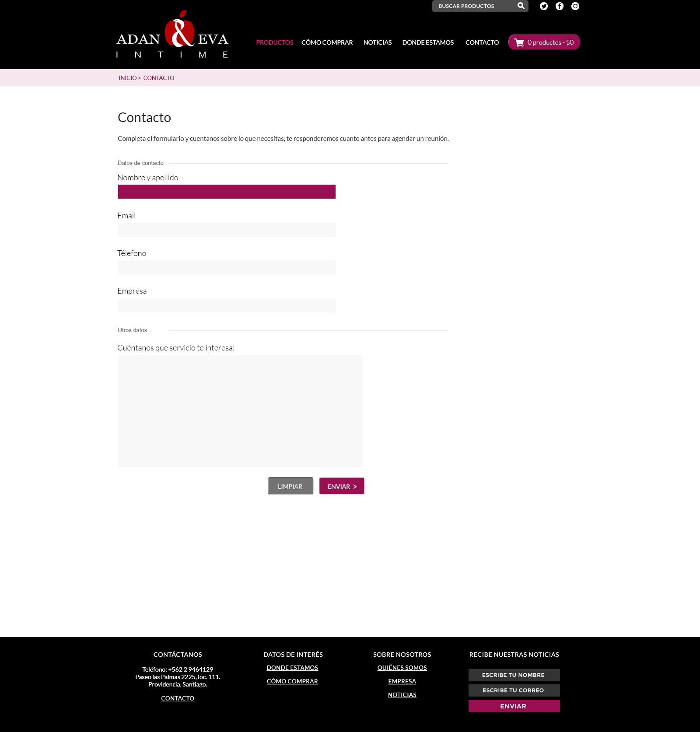Focus the Teléfono input field
This screenshot has width=700, height=732.
click(227, 267)
